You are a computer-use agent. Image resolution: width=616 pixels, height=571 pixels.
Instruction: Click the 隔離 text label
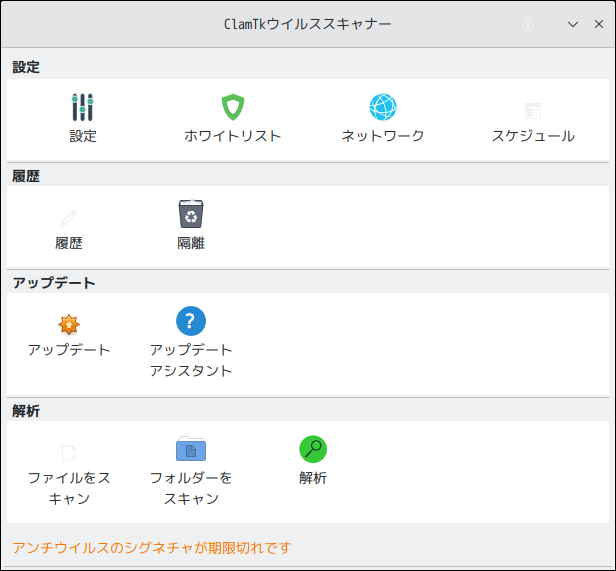191,243
